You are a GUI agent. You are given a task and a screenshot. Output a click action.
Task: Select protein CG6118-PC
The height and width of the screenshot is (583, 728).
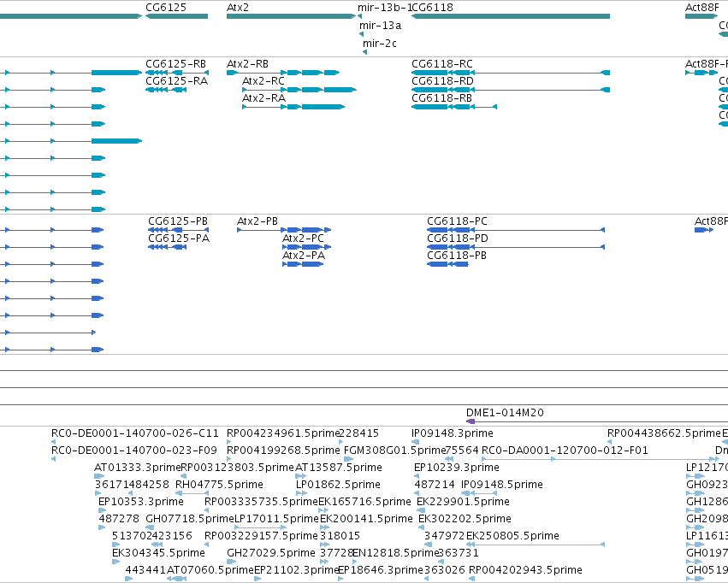(x=516, y=230)
